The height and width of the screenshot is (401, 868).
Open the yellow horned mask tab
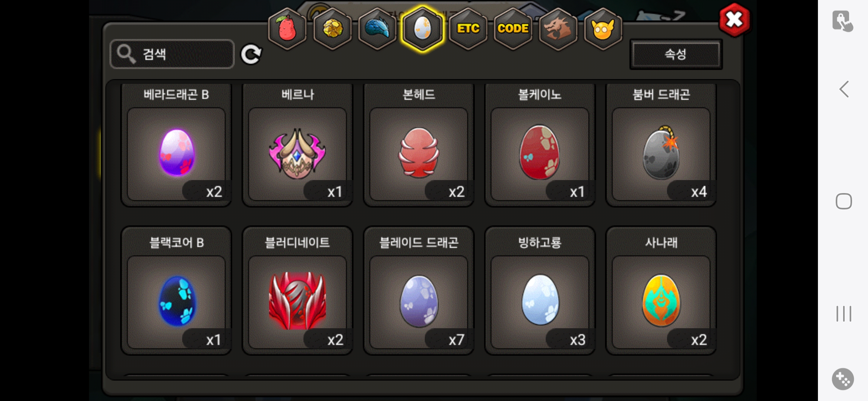click(603, 29)
